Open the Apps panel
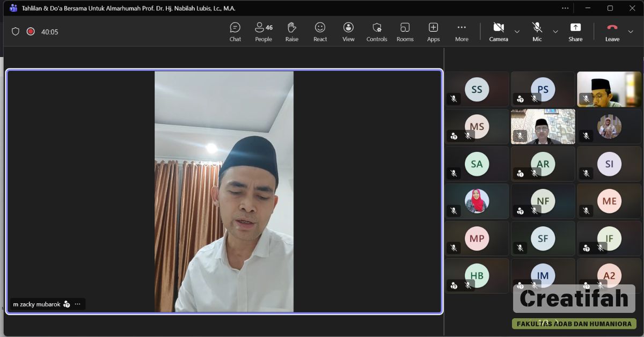 [433, 32]
